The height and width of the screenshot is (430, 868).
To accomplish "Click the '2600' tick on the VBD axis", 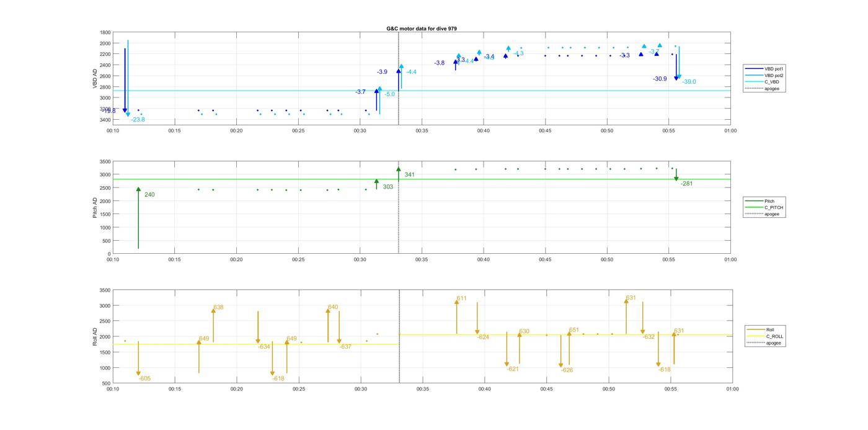I will 105,76.
